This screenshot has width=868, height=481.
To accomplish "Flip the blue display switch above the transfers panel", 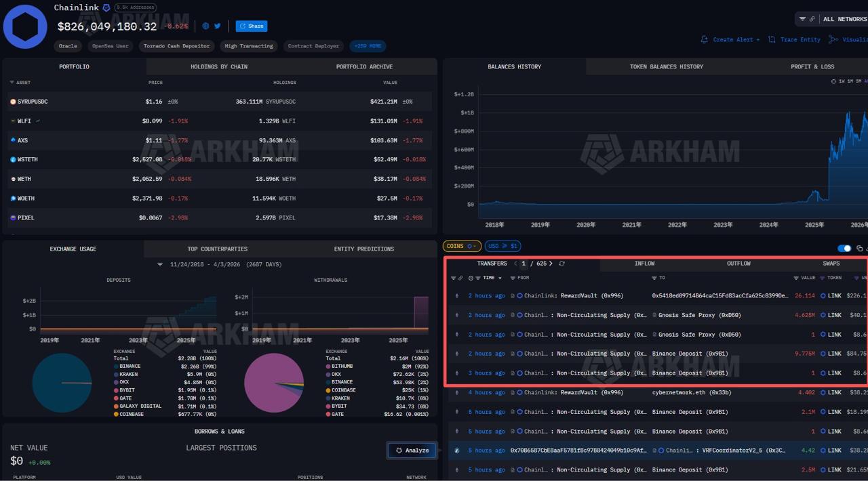I will tap(844, 248).
